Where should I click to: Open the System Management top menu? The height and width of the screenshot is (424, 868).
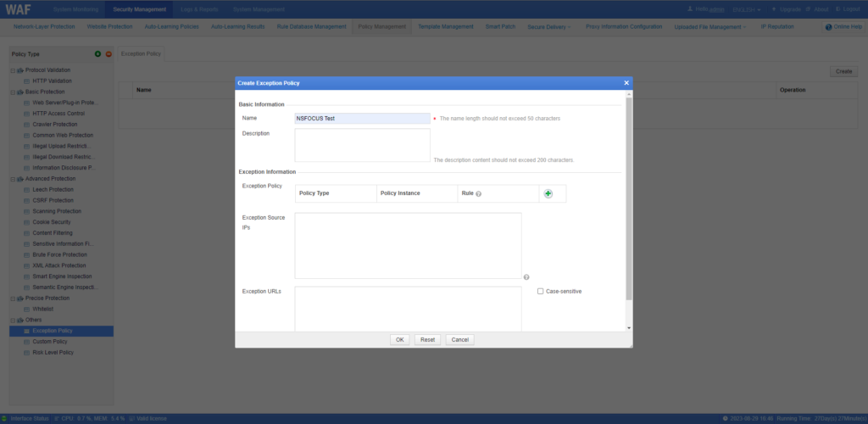[x=259, y=9]
